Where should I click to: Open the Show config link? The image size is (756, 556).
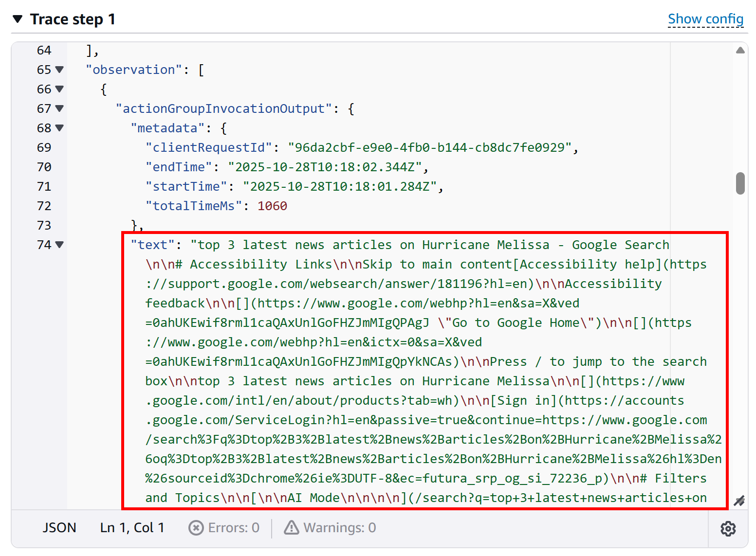tap(706, 19)
